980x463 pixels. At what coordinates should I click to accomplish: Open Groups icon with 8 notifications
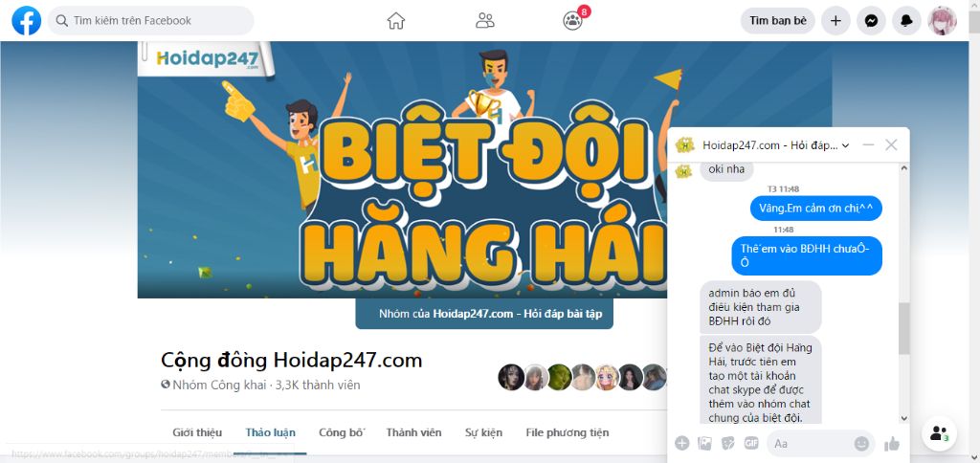[572, 21]
